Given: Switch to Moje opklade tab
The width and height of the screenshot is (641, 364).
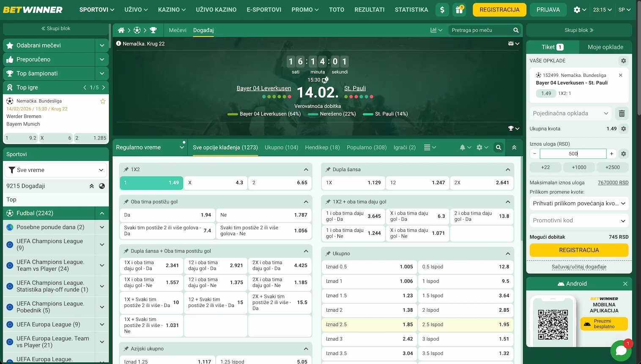Looking at the screenshot, I should (605, 47).
